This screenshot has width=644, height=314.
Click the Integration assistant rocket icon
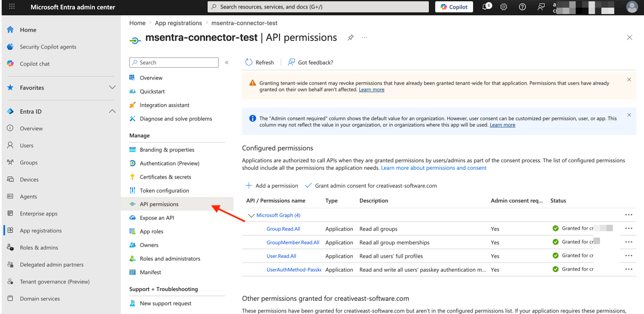click(132, 105)
